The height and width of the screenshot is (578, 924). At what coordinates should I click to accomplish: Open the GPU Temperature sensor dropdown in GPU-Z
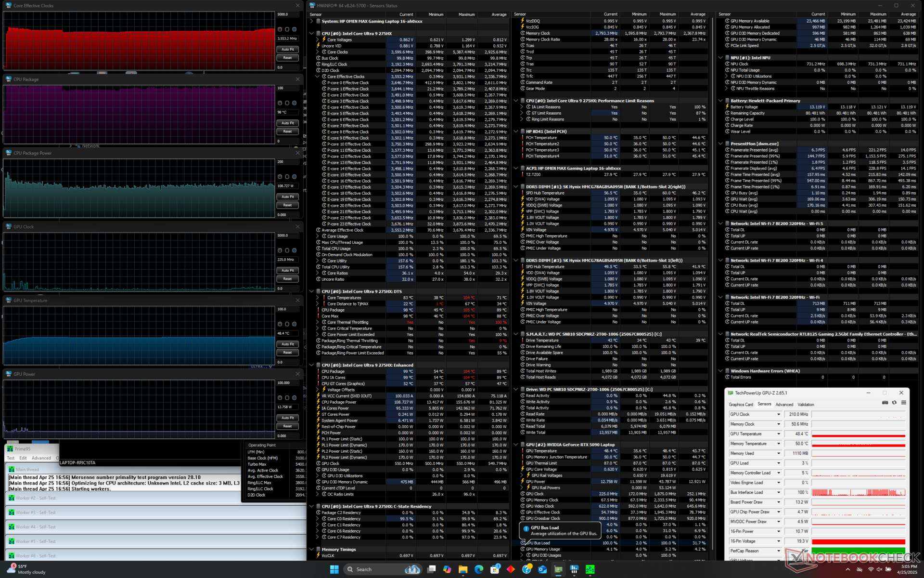[778, 434]
